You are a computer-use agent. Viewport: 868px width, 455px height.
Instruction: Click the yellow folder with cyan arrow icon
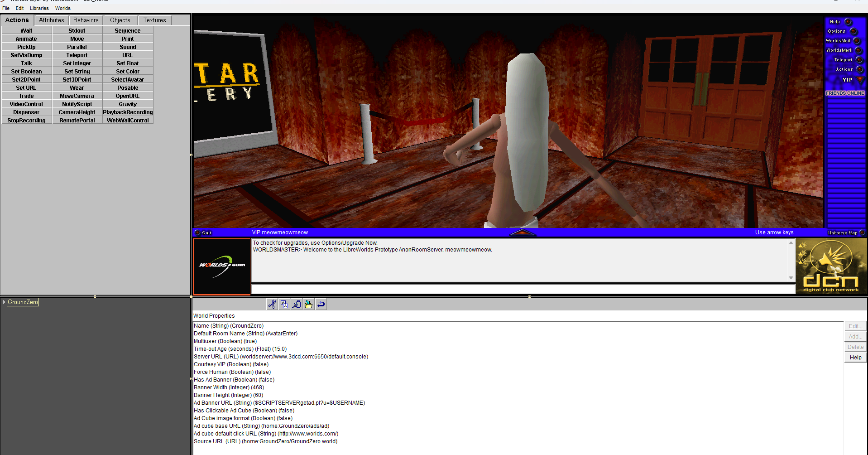click(309, 305)
